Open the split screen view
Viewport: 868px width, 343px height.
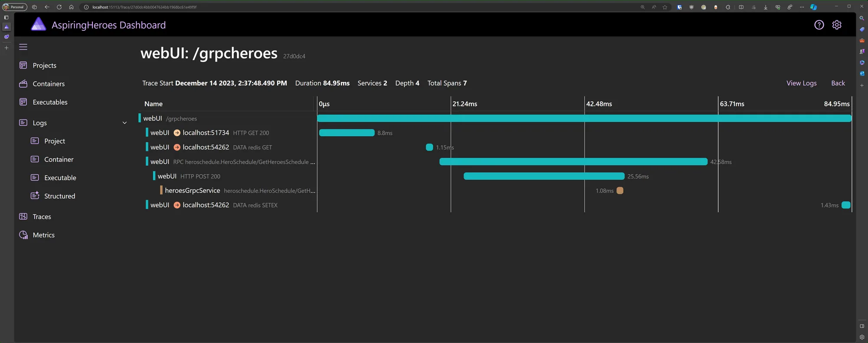point(741,7)
